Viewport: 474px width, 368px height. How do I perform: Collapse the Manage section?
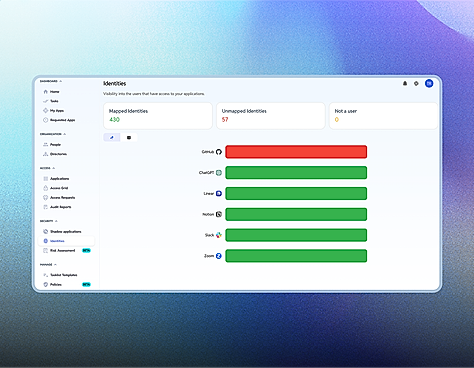(55, 265)
